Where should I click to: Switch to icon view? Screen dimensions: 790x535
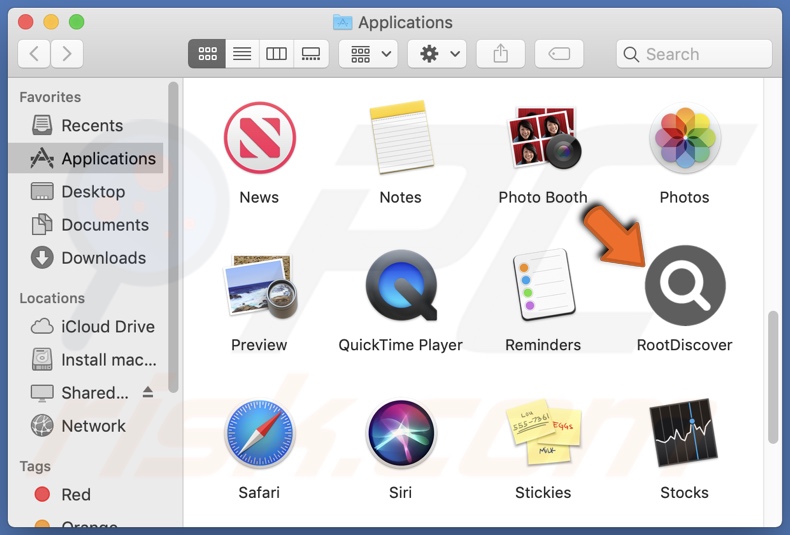(x=207, y=53)
